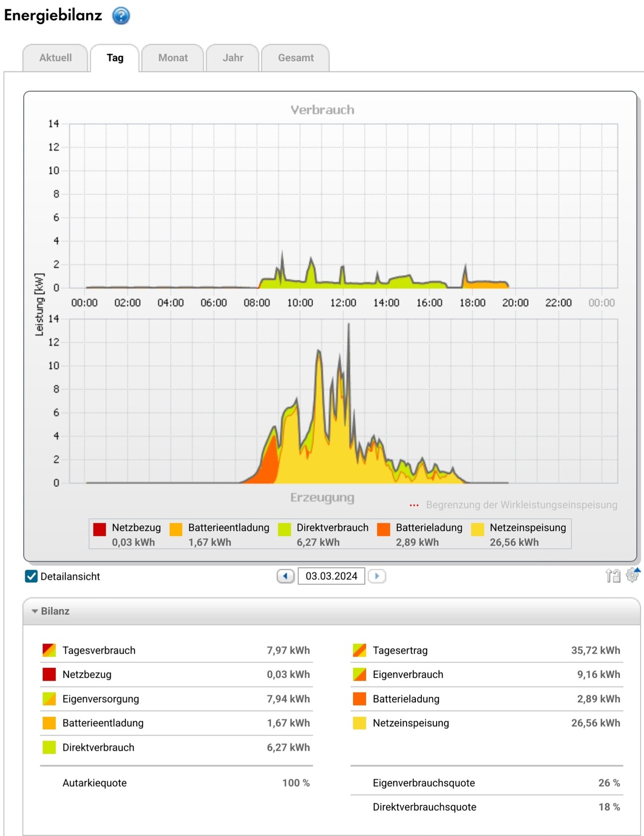The height and width of the screenshot is (836, 644).
Task: Uncheck the Detailansicht checkbox
Action: coord(31,576)
